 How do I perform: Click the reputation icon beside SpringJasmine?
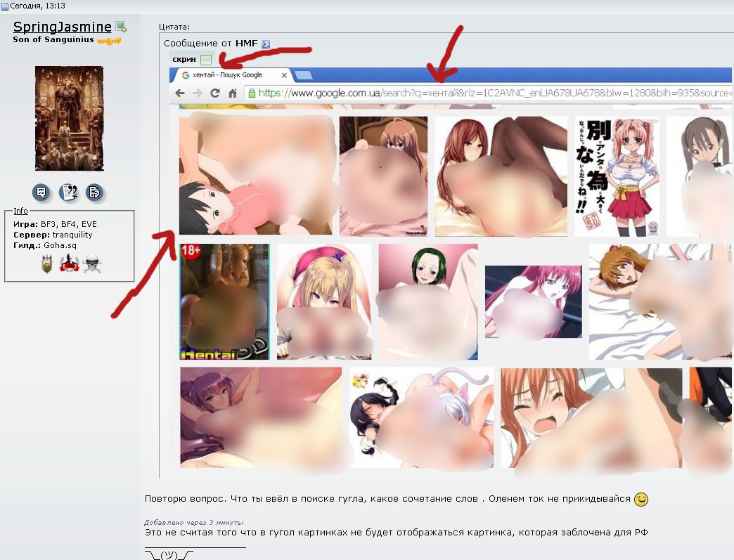(121, 27)
